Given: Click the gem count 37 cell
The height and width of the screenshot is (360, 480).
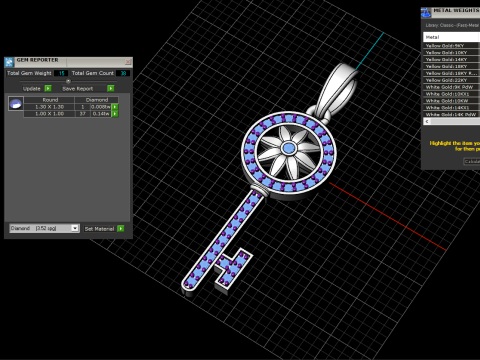Looking at the screenshot, I should point(83,114).
